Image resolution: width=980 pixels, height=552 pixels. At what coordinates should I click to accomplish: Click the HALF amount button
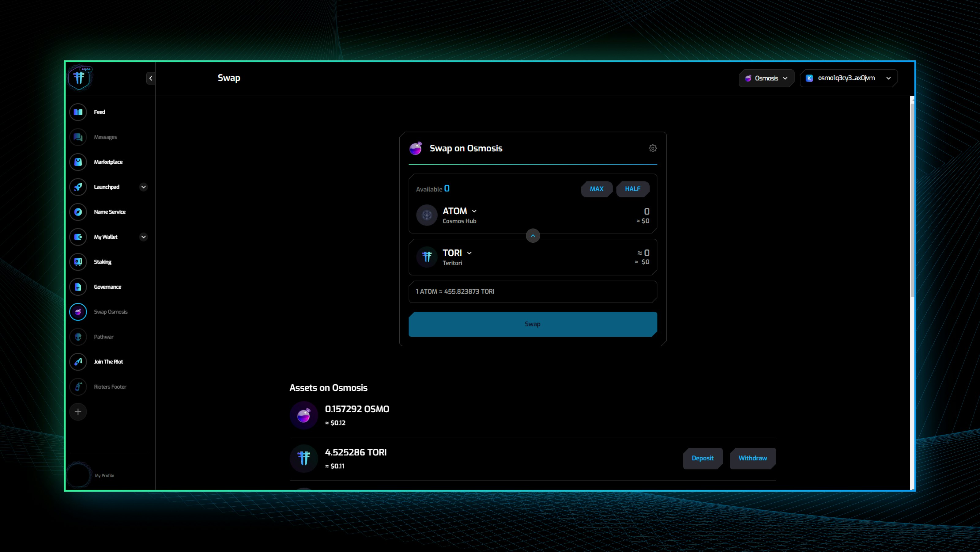(x=633, y=189)
